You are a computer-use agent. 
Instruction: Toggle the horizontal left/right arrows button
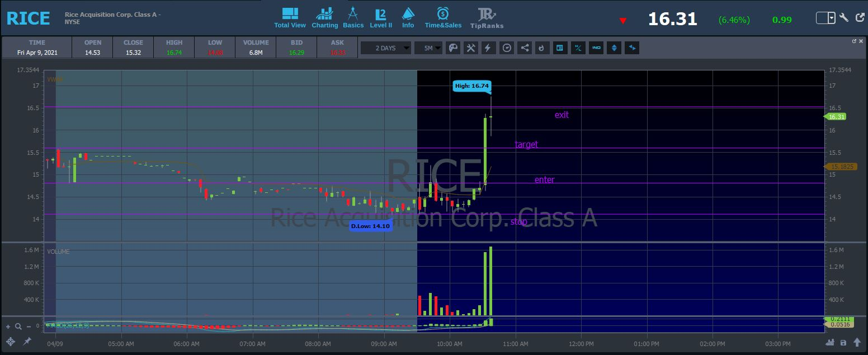632,48
